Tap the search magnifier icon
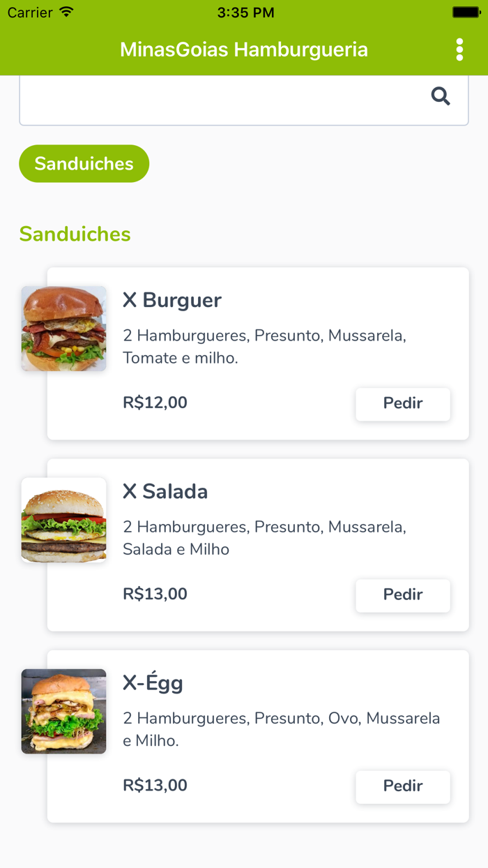 (441, 96)
